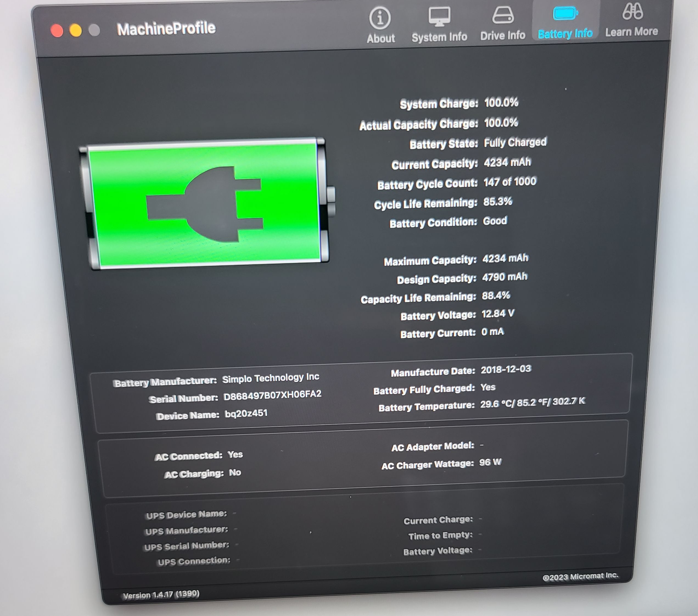Viewport: 698px width, 616px height.
Task: Click the AC Charger Wattage 96 W value
Action: coord(490,462)
